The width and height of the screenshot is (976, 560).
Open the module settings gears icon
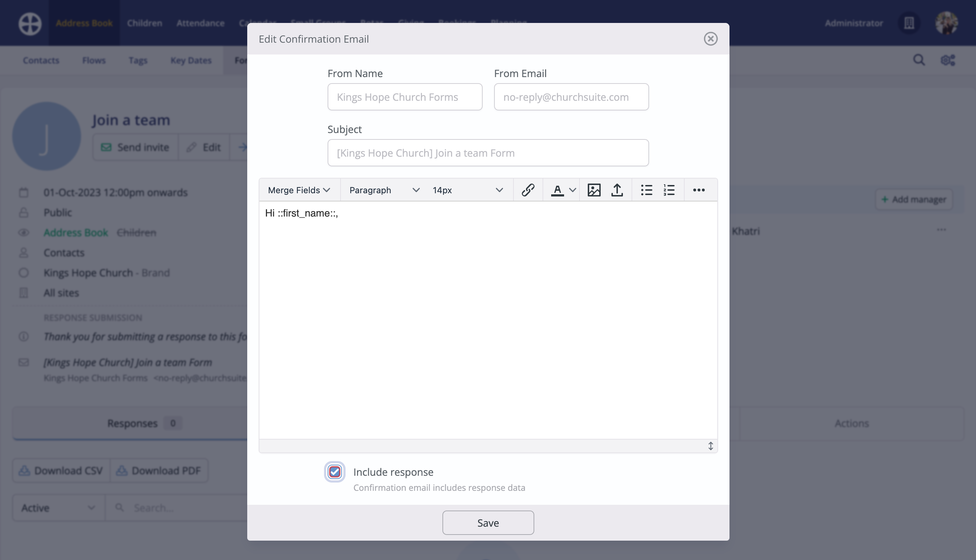tap(948, 60)
